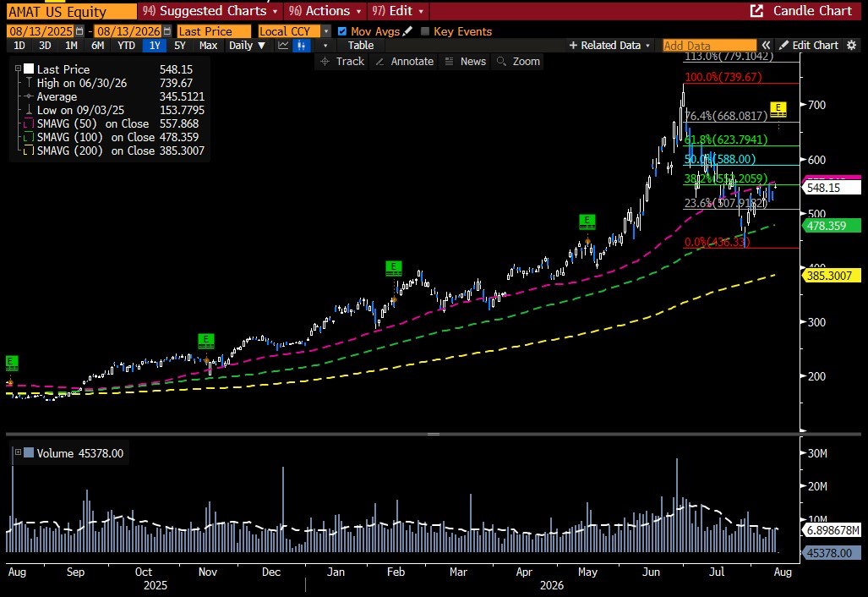The width and height of the screenshot is (868, 597).
Task: Click the 100.0%(739.67) Fibonacci level label
Action: point(723,77)
